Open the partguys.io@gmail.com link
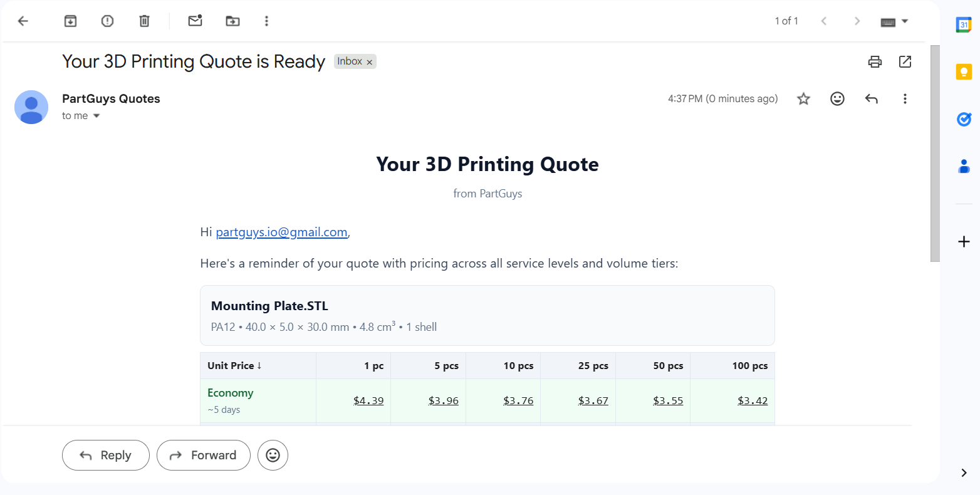Image resolution: width=980 pixels, height=495 pixels. pos(281,232)
